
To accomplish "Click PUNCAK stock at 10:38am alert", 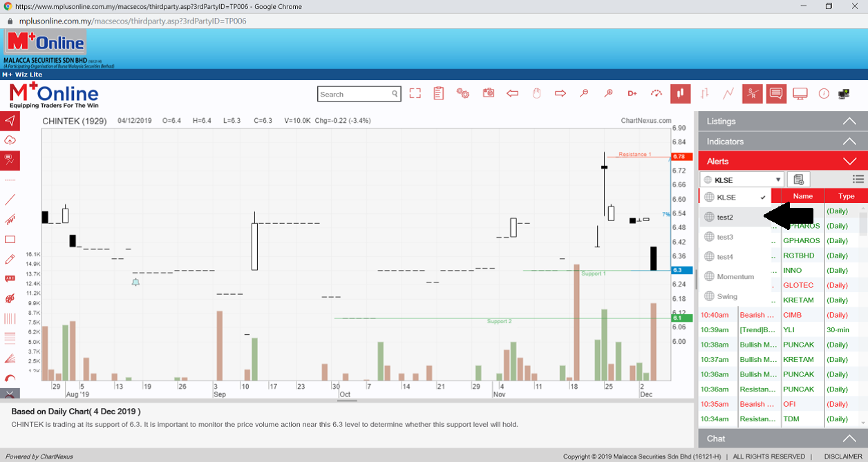I will (798, 345).
